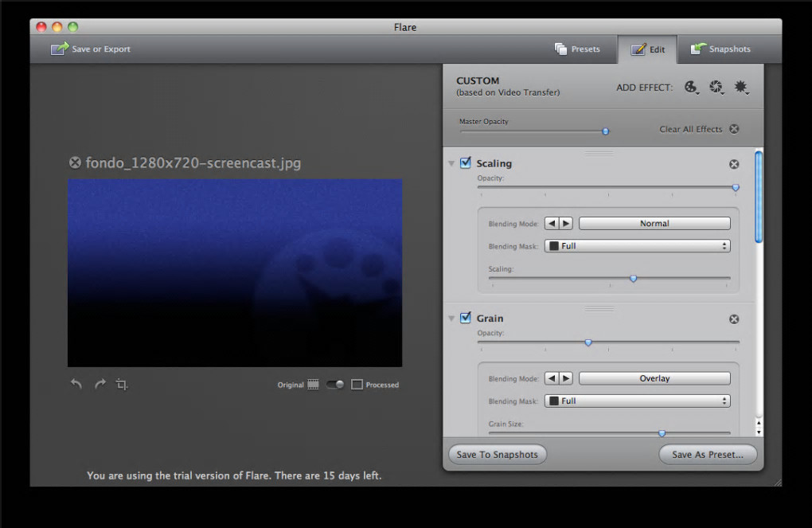
Task: Click the Processed image icon
Action: [357, 385]
